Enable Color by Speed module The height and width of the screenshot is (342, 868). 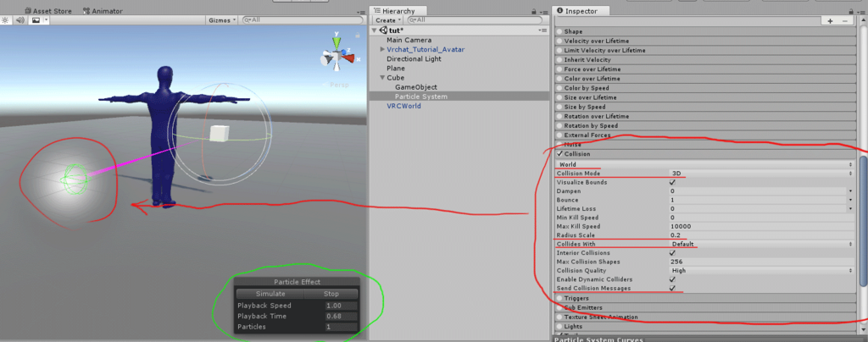(x=559, y=88)
